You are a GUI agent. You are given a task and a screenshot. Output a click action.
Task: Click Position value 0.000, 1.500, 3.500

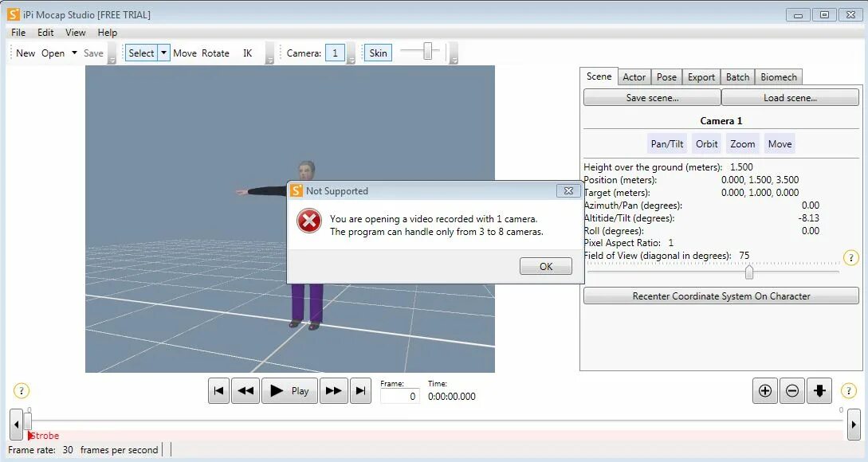(760, 180)
